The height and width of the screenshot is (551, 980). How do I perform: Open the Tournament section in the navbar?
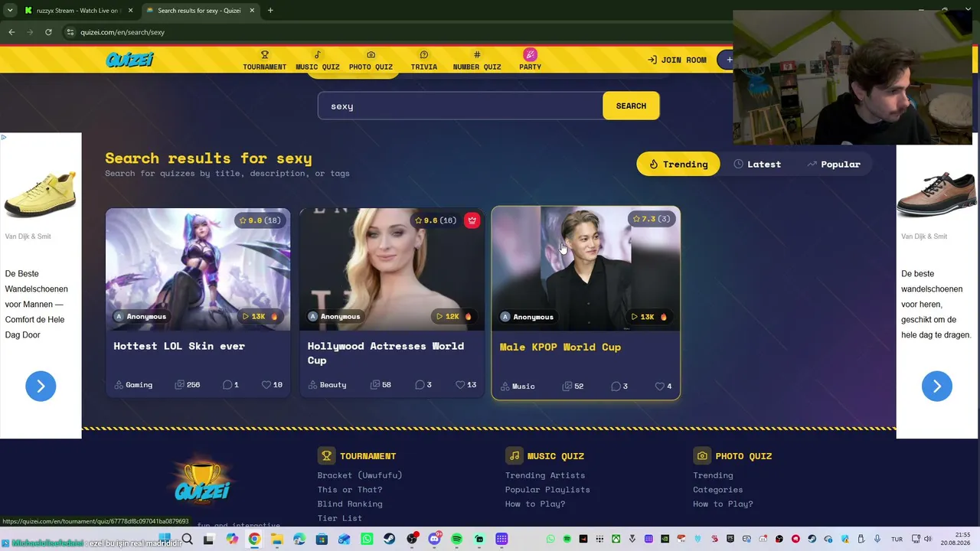[x=264, y=60]
